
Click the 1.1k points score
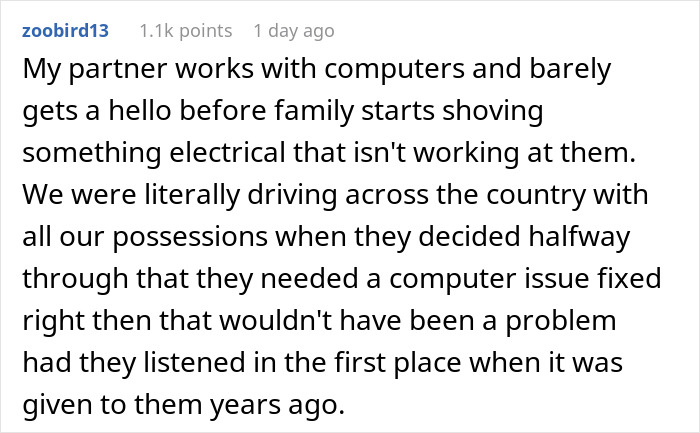187,32
